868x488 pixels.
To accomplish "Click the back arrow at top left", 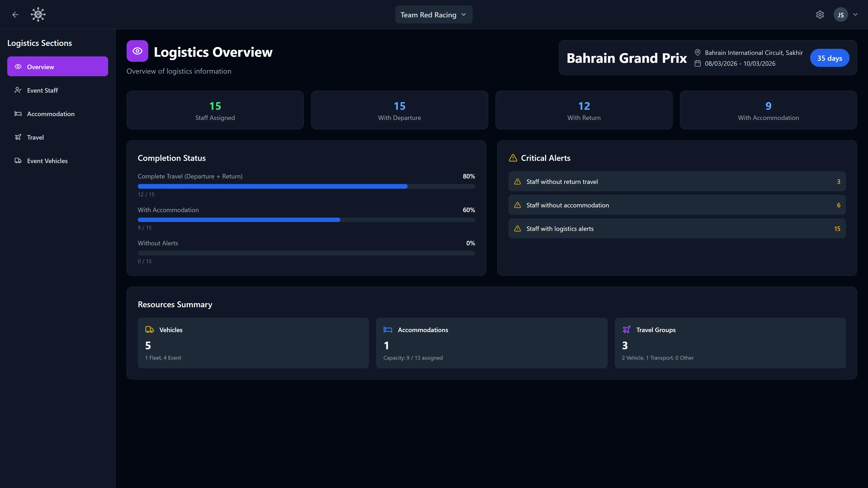I will point(15,14).
